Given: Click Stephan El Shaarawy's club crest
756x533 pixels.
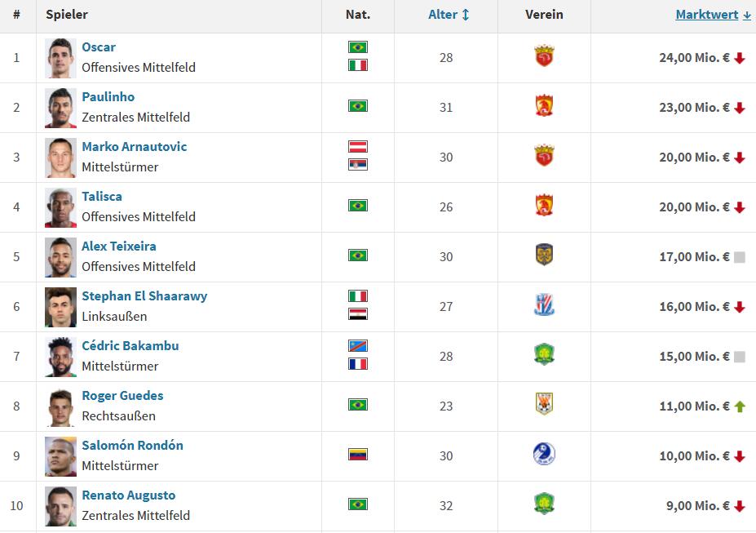Looking at the screenshot, I should [544, 304].
